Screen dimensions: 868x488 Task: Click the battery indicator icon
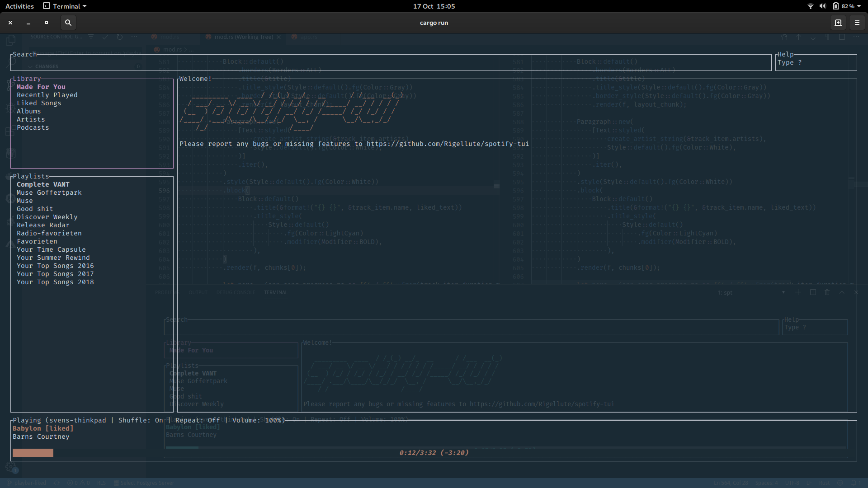836,6
